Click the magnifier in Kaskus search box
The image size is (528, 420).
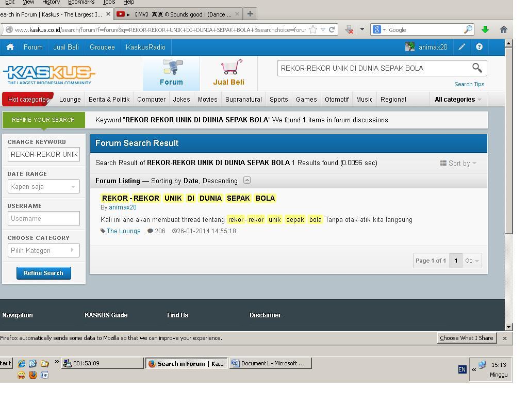[x=477, y=68]
